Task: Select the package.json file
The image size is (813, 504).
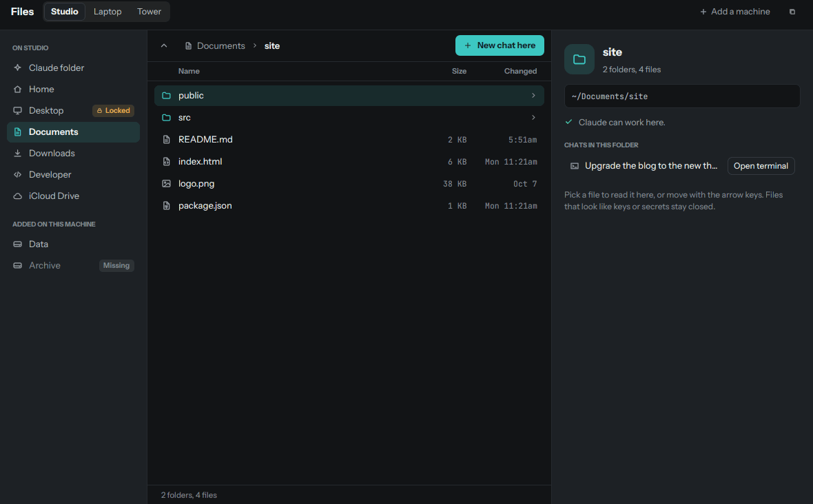Action: (349, 206)
